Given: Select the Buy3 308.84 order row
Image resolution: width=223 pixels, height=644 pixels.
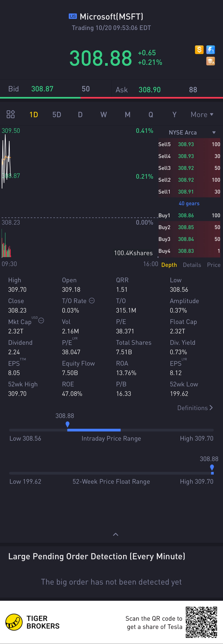Looking at the screenshot, I should 189,239.
